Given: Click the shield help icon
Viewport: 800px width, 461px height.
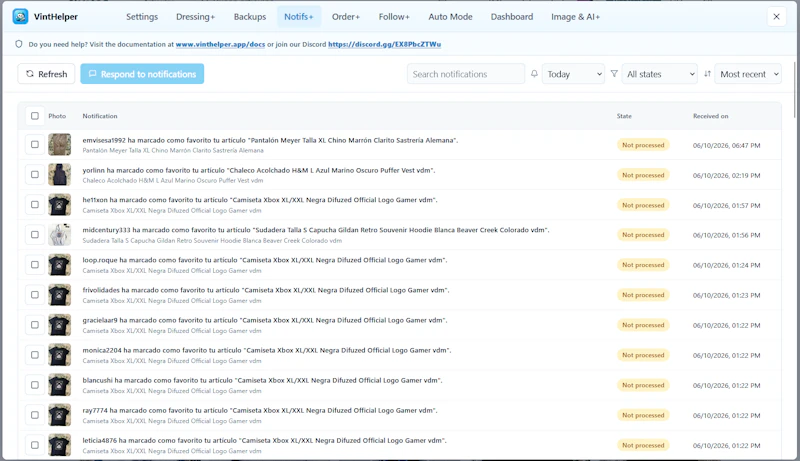Looking at the screenshot, I should coord(19,44).
